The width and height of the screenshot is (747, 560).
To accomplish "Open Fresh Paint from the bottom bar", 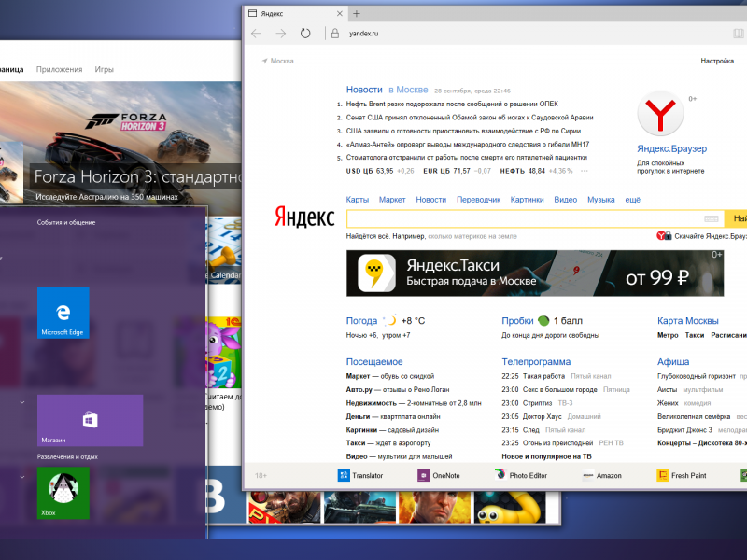I will pos(682,475).
